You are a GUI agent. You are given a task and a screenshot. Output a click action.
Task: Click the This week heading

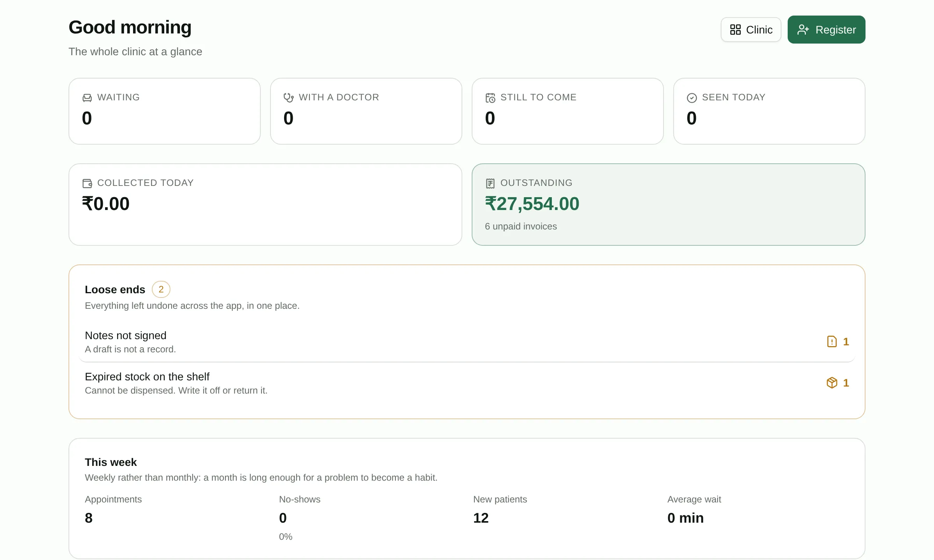(111, 462)
